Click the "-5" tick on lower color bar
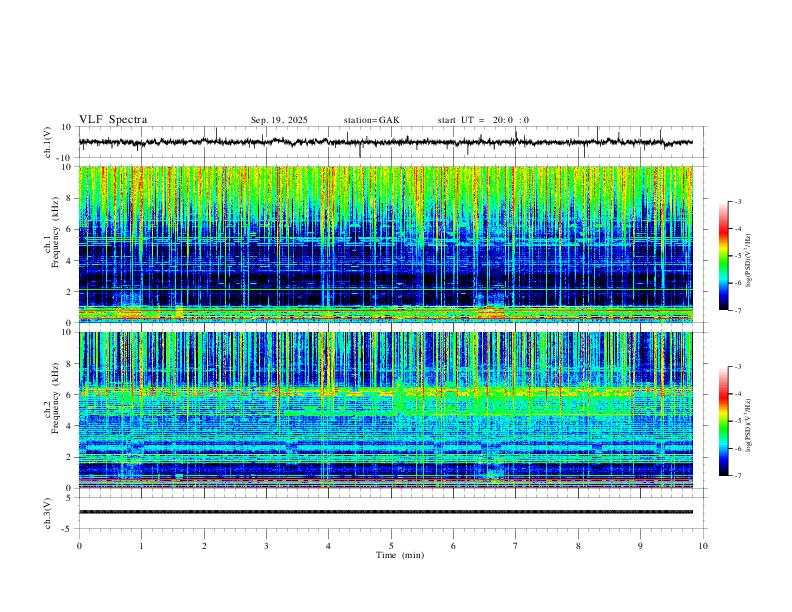Viewport: 792px width, 612px height. coord(737,421)
